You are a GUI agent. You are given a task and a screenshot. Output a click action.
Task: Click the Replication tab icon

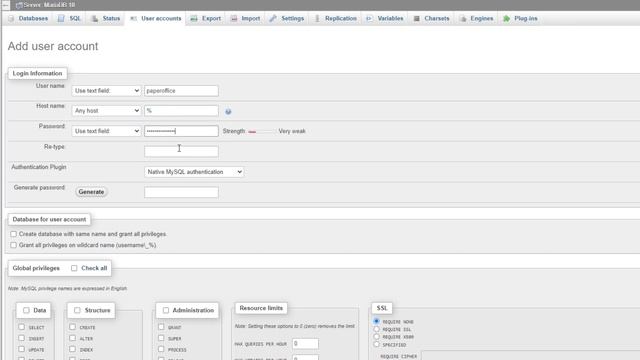coord(317,18)
